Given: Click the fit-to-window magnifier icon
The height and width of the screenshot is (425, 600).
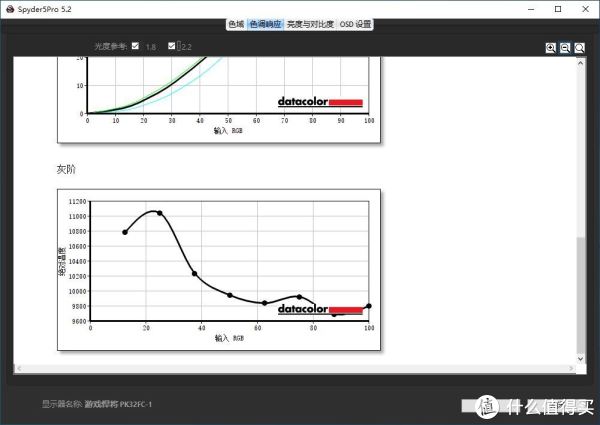Looking at the screenshot, I should (x=580, y=47).
